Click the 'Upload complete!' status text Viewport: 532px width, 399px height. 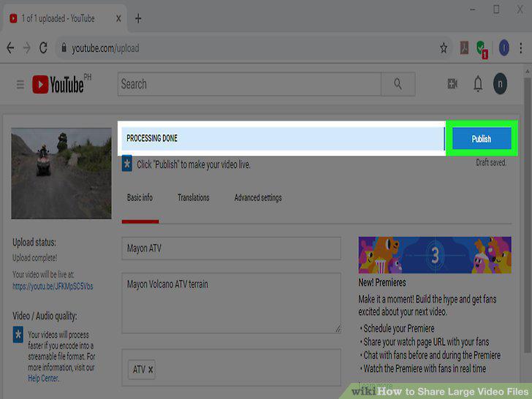click(34, 258)
